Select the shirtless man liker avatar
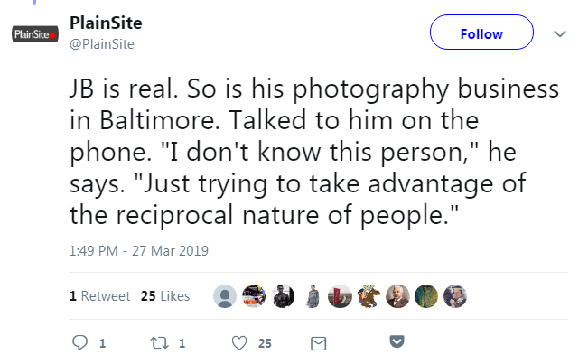Viewport: 588px width, 364px height. (x=283, y=296)
